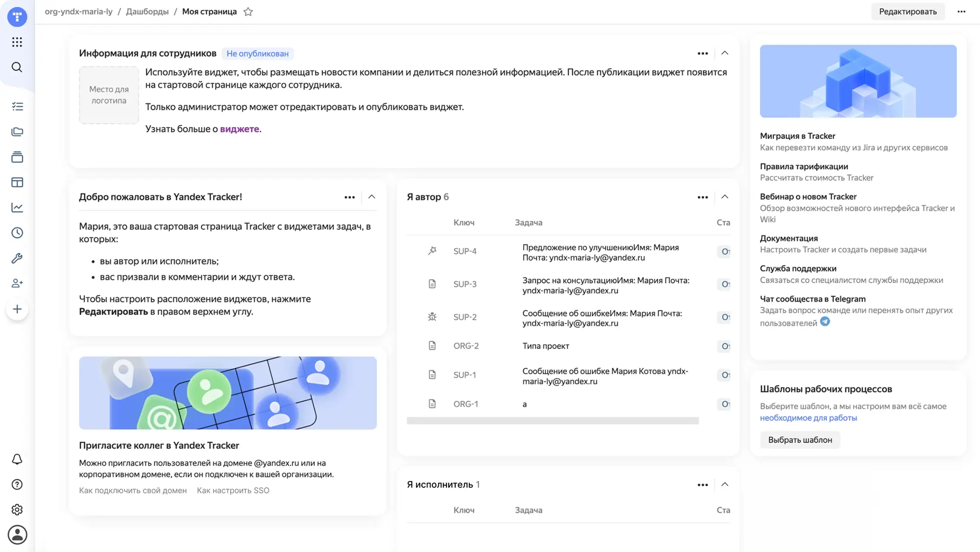Click the Редактировать button
Screen dimensions: 980x552
click(x=907, y=12)
